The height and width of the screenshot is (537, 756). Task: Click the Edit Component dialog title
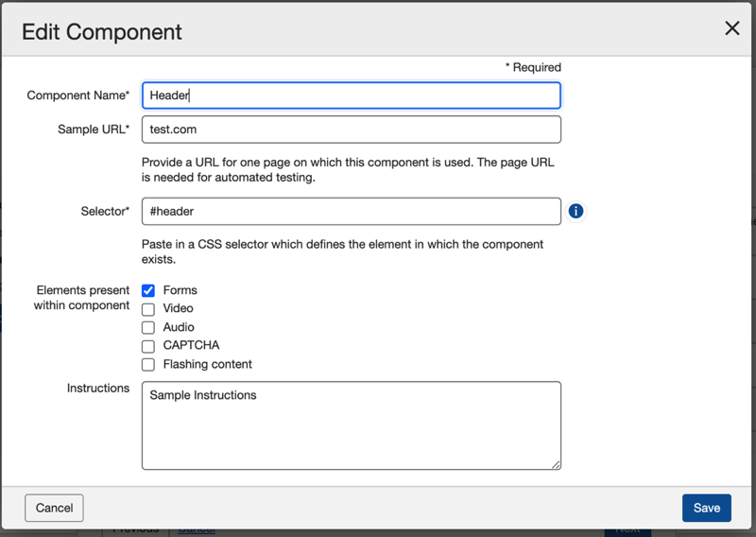click(x=102, y=31)
